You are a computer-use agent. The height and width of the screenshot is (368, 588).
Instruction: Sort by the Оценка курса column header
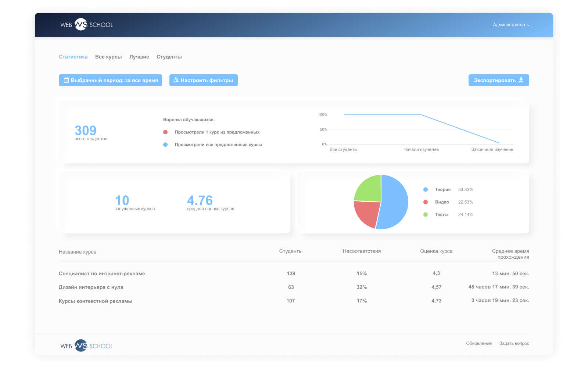(436, 251)
